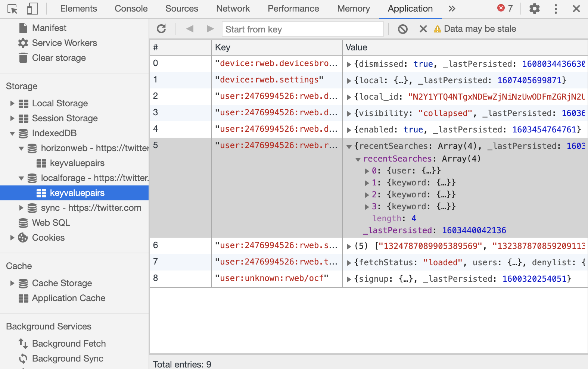This screenshot has width=588, height=369.
Task: Select the user:unknown:rweb/ocf key
Action: pyautogui.click(x=272, y=278)
